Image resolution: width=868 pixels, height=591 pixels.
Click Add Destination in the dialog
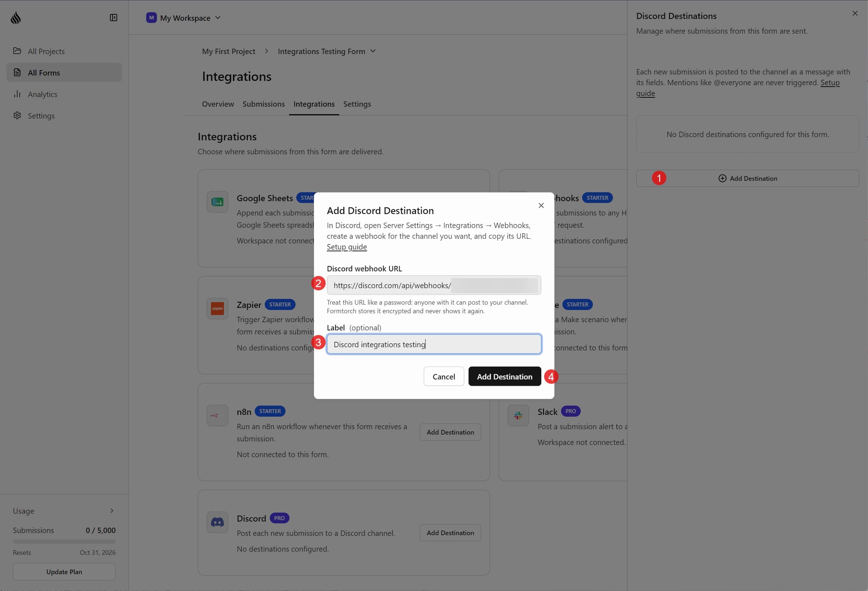[x=505, y=376]
